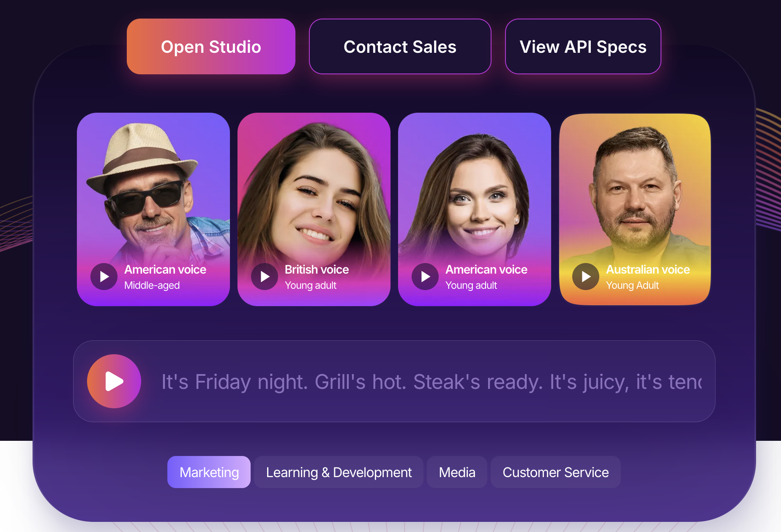The width and height of the screenshot is (781, 532).
Task: Select the Marketing tab
Action: point(209,472)
